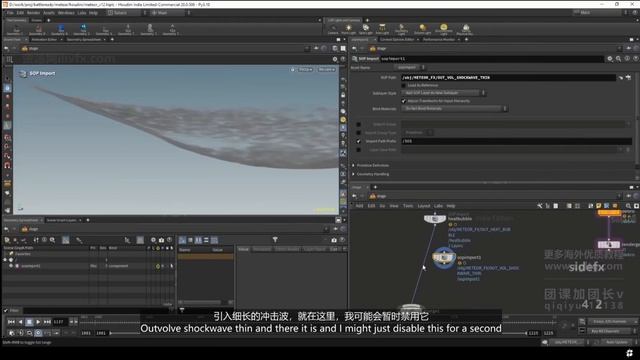Open the Asset Name dropdown in parameters
Viewport: 640px width, 360px height.
(409, 67)
